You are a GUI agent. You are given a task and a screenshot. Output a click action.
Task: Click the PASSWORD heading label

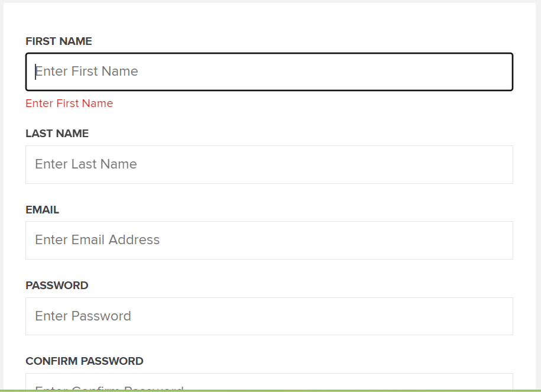click(57, 286)
